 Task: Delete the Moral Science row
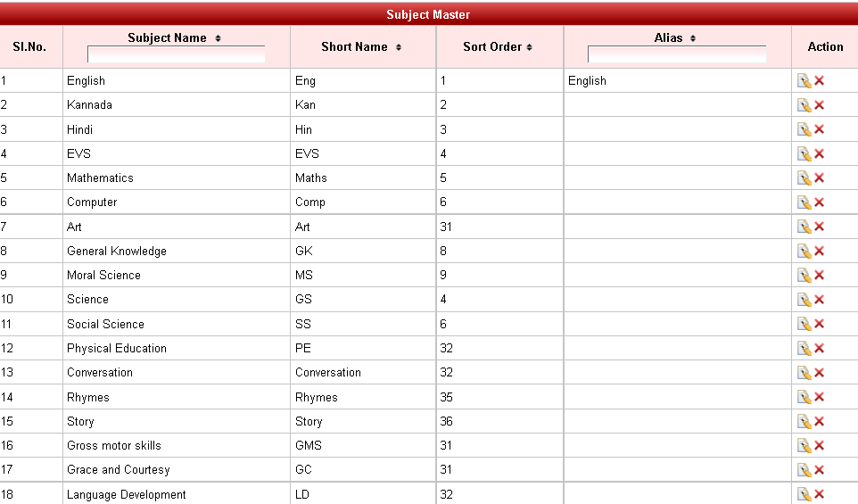click(x=820, y=276)
